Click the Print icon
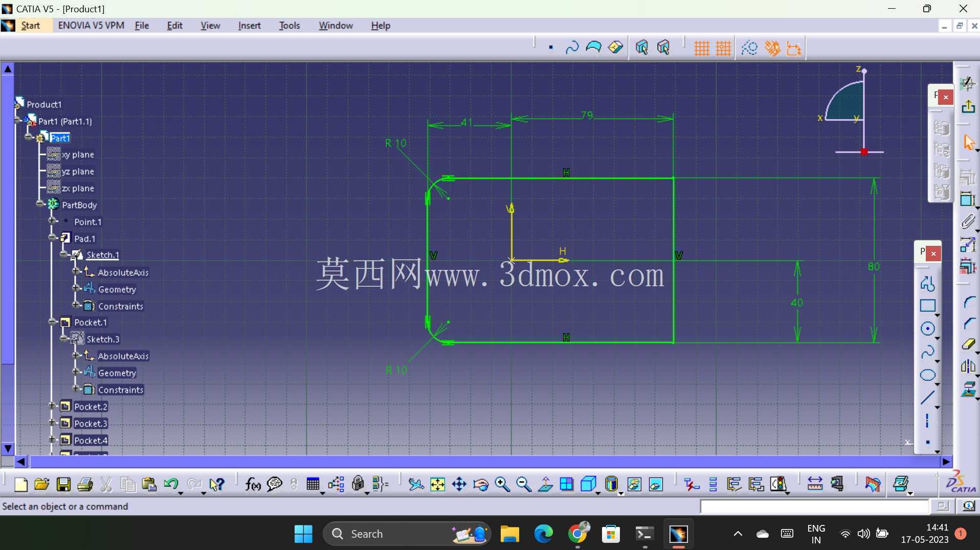Image resolution: width=980 pixels, height=550 pixels. (x=85, y=484)
